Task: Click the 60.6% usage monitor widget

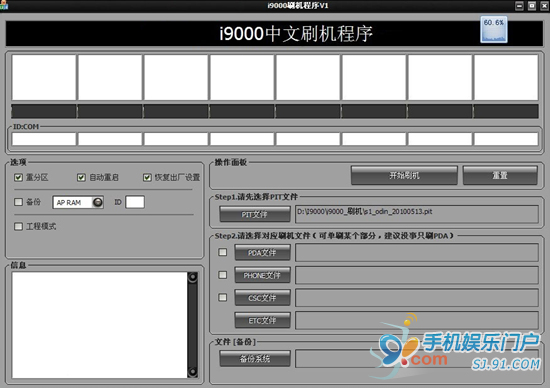Action: point(494,29)
